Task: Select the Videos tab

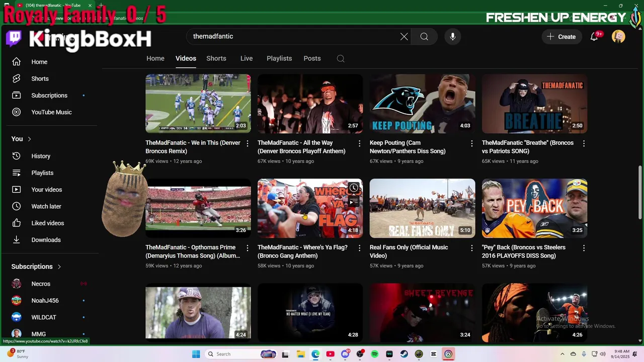Action: tap(186, 58)
